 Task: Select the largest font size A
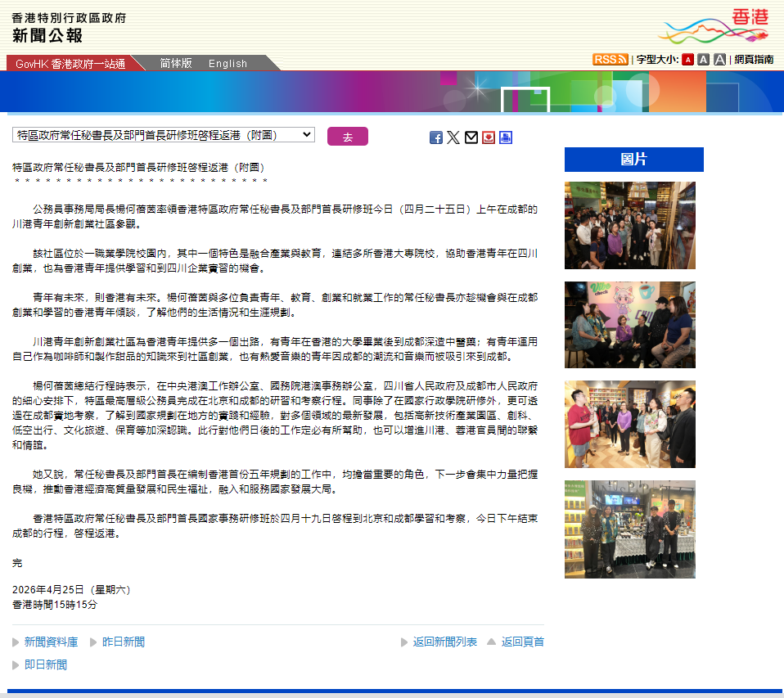coord(719,60)
